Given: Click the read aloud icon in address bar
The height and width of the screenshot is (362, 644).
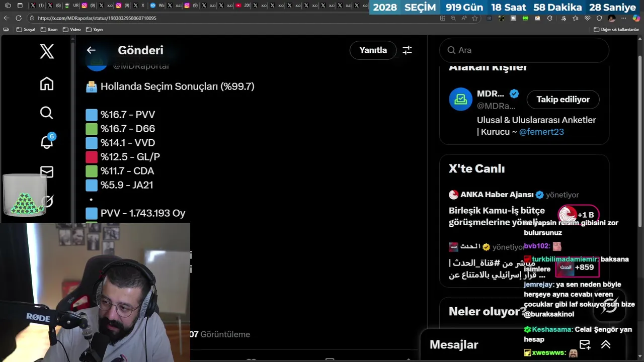Looking at the screenshot, I should tap(464, 18).
